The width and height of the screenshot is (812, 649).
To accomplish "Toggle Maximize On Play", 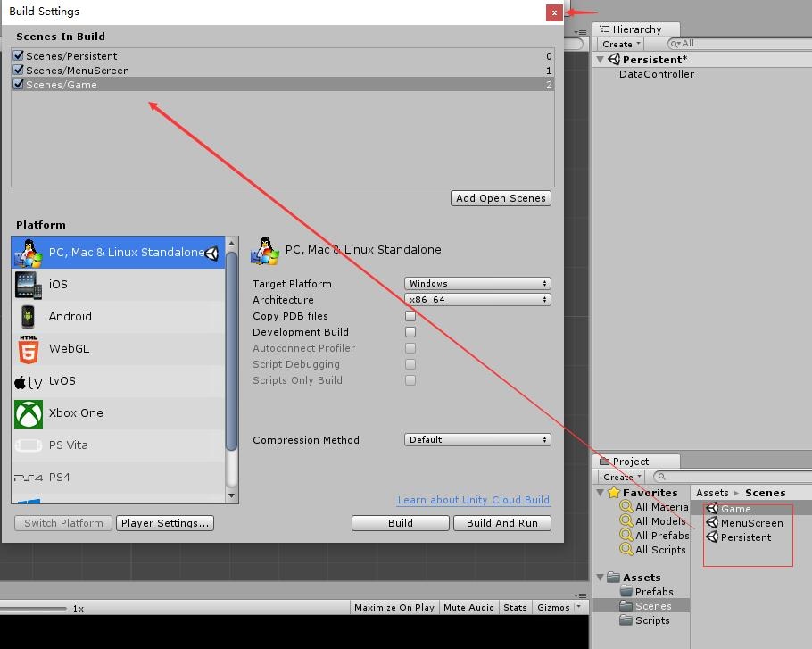I will tap(394, 607).
